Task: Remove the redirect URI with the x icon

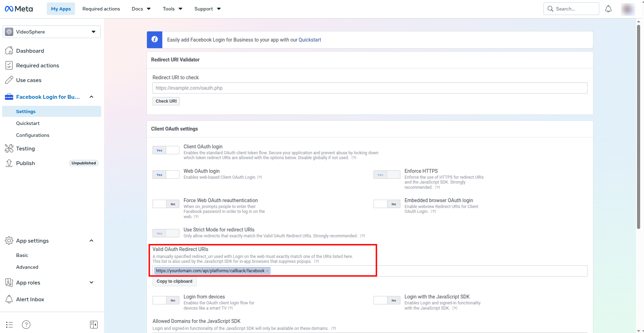Action: click(x=267, y=271)
